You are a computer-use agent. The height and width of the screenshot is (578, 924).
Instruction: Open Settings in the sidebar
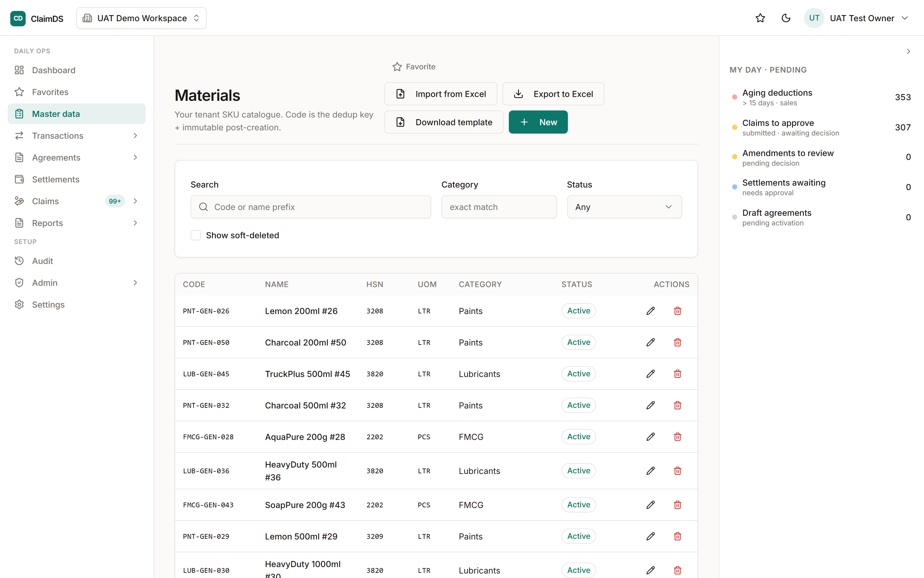[x=77, y=305]
